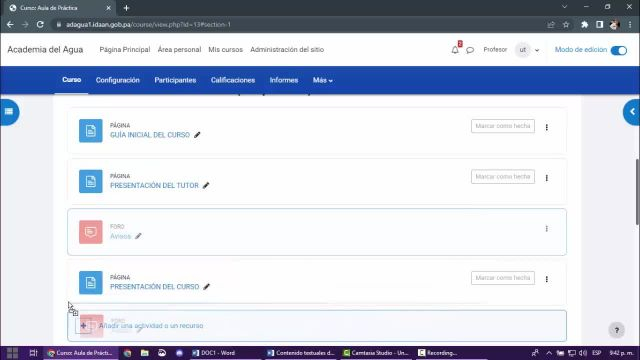Open Administración del sitio
The image size is (640, 360).
coord(287,50)
